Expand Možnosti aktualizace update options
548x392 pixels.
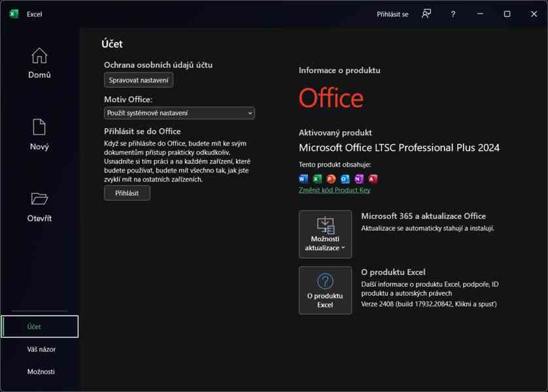click(x=325, y=235)
